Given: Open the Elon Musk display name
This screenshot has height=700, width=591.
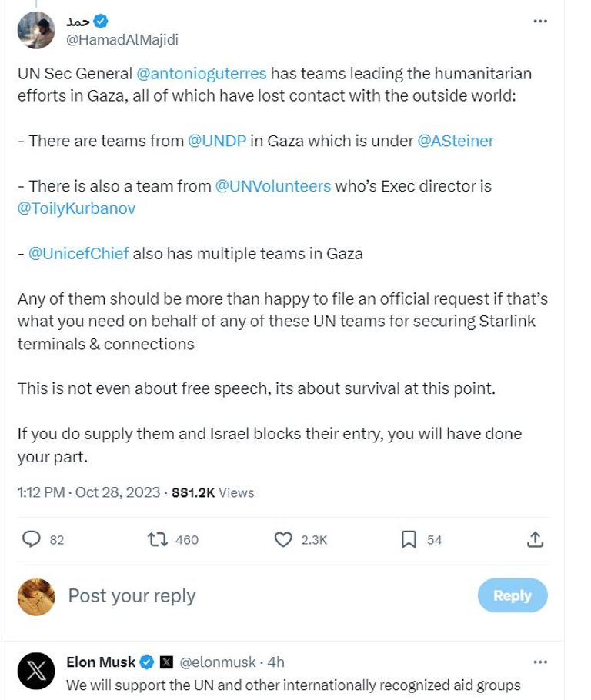Looking at the screenshot, I should coord(101,662).
